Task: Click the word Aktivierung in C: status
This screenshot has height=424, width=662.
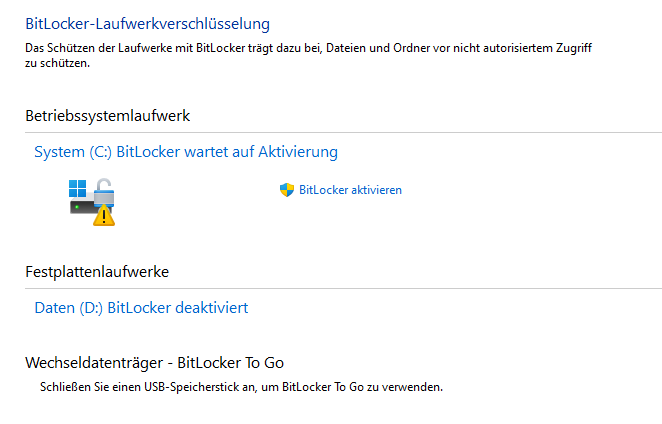Action: click(x=298, y=152)
